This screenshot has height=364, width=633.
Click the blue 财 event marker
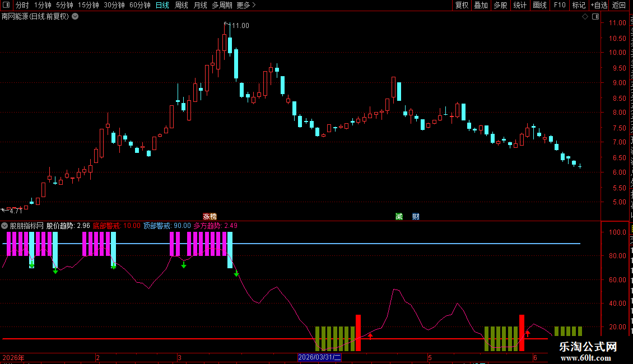[416, 217]
